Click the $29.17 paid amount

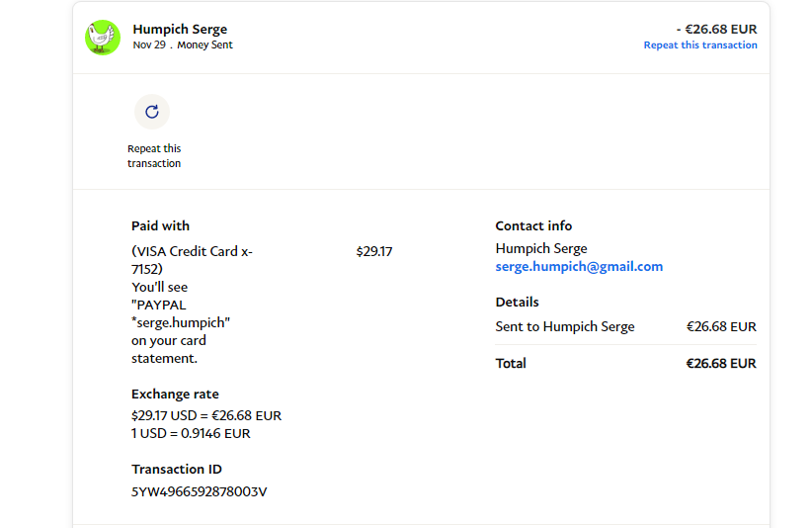tap(374, 252)
